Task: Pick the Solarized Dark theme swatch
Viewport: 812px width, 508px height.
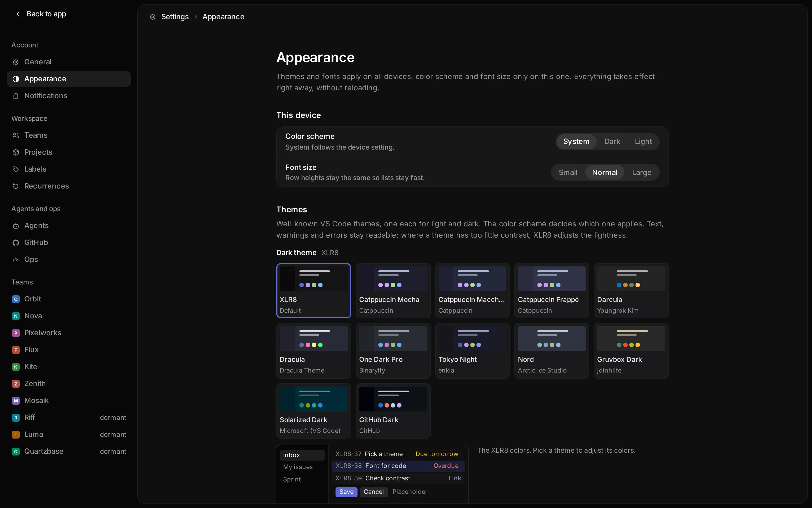Action: tap(314, 399)
